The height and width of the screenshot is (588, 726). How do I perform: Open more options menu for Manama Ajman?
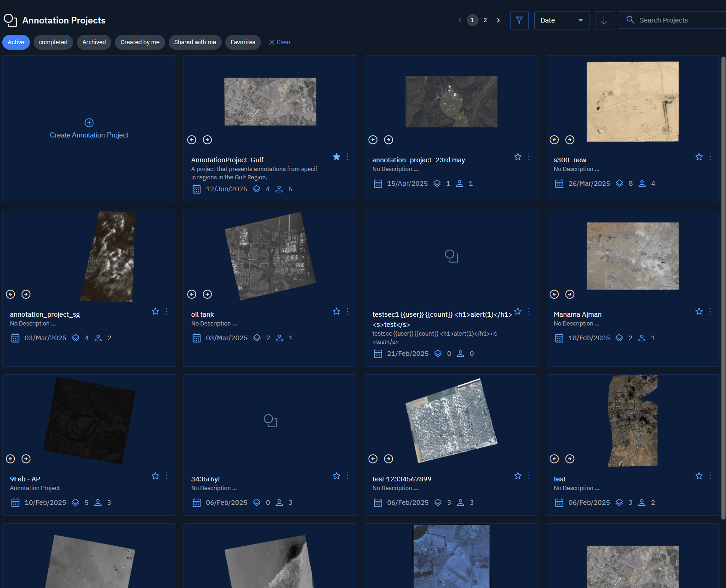pyautogui.click(x=710, y=311)
